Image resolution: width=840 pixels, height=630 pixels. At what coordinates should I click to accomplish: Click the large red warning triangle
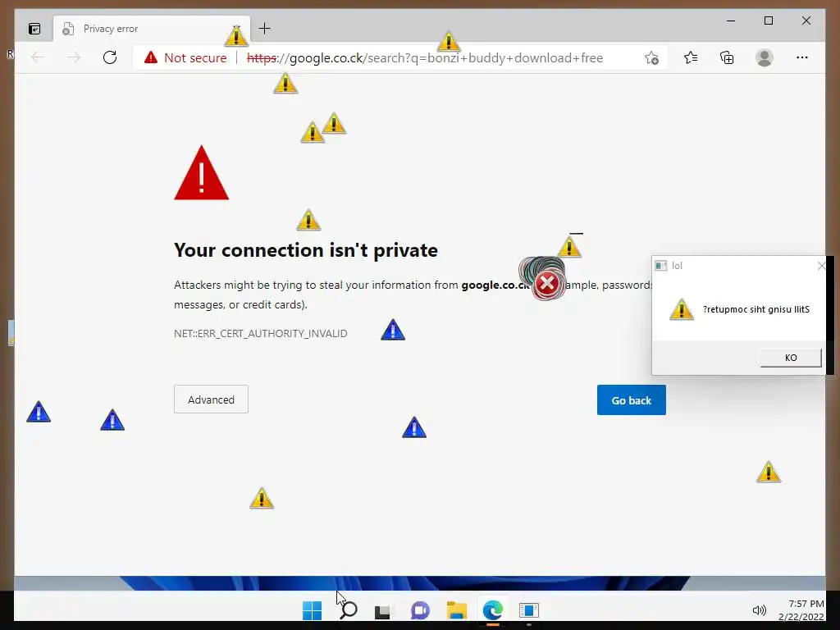click(x=202, y=174)
